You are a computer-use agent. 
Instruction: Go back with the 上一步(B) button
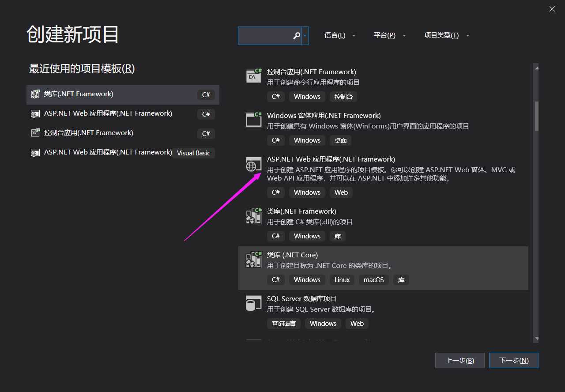tap(460, 361)
